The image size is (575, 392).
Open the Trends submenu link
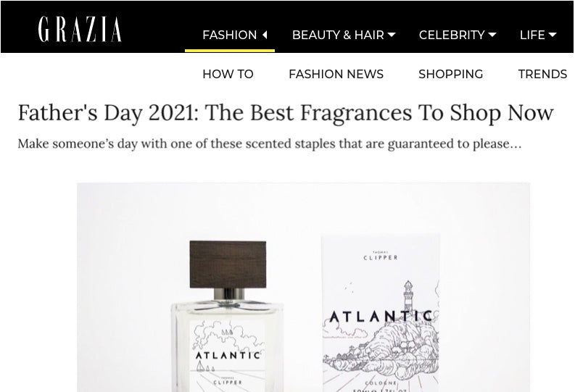[x=542, y=74]
